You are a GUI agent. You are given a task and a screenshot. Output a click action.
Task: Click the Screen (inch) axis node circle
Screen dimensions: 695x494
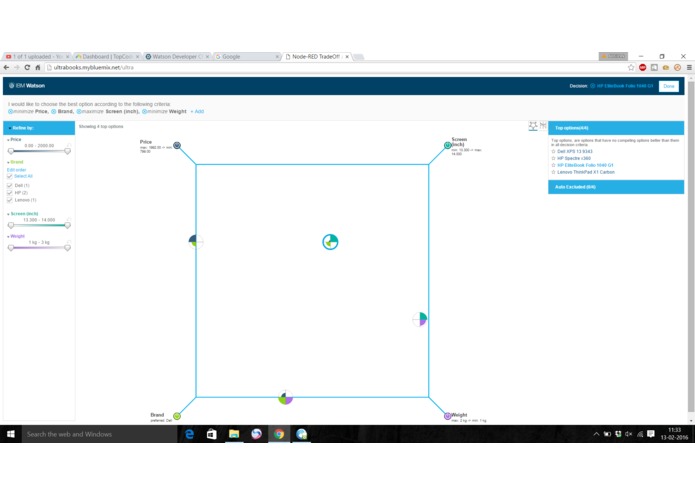tap(448, 145)
